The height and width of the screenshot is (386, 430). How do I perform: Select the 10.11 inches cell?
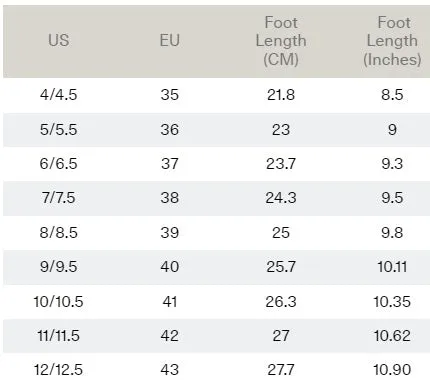[x=392, y=267]
